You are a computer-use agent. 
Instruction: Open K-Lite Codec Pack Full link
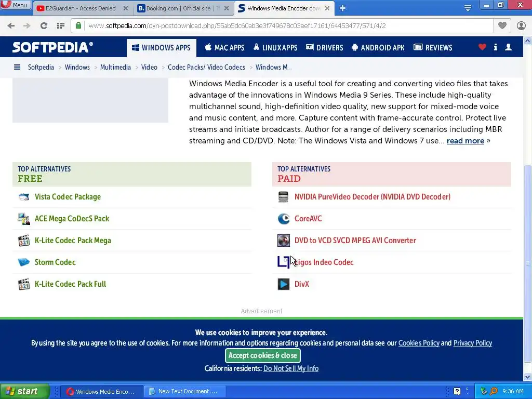point(70,284)
